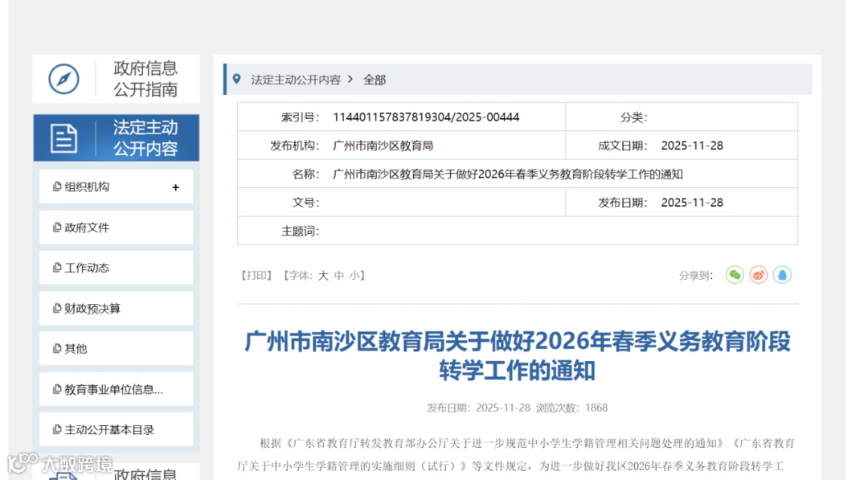
Task: Click the page icon next to 主动公开基本目录
Action: pos(56,429)
